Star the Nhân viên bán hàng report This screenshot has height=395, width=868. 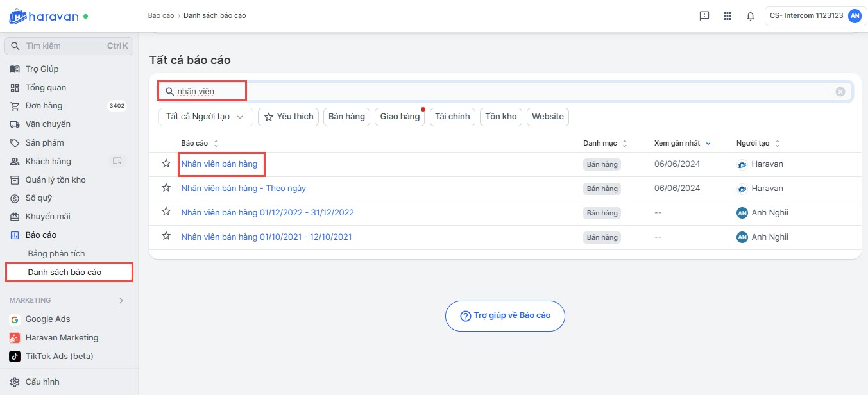point(166,164)
